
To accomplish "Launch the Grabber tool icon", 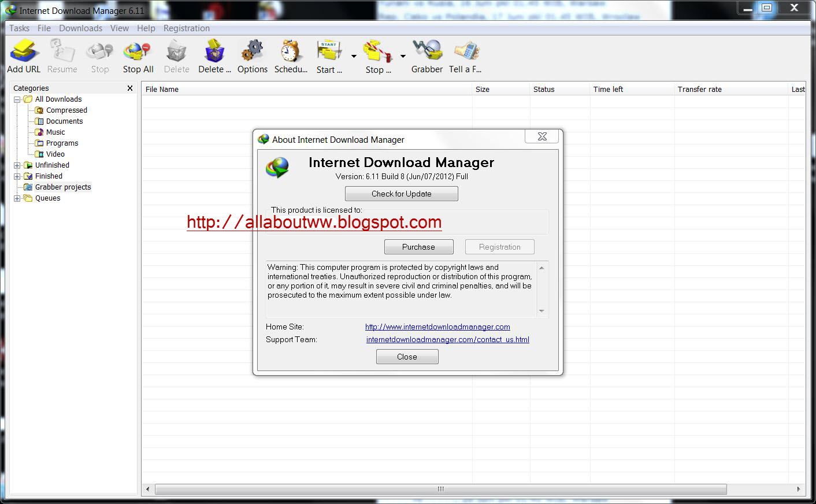I will pos(427,50).
